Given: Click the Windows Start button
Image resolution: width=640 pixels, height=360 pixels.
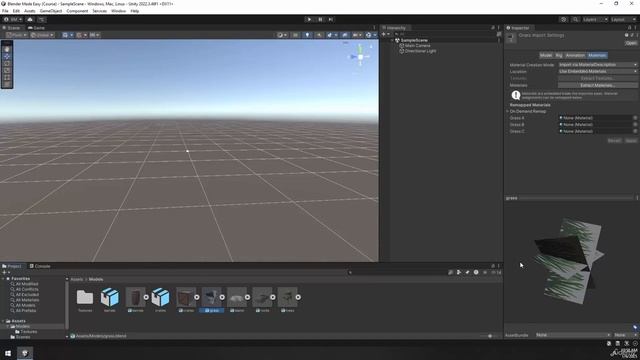Looking at the screenshot, I should coord(8,353).
